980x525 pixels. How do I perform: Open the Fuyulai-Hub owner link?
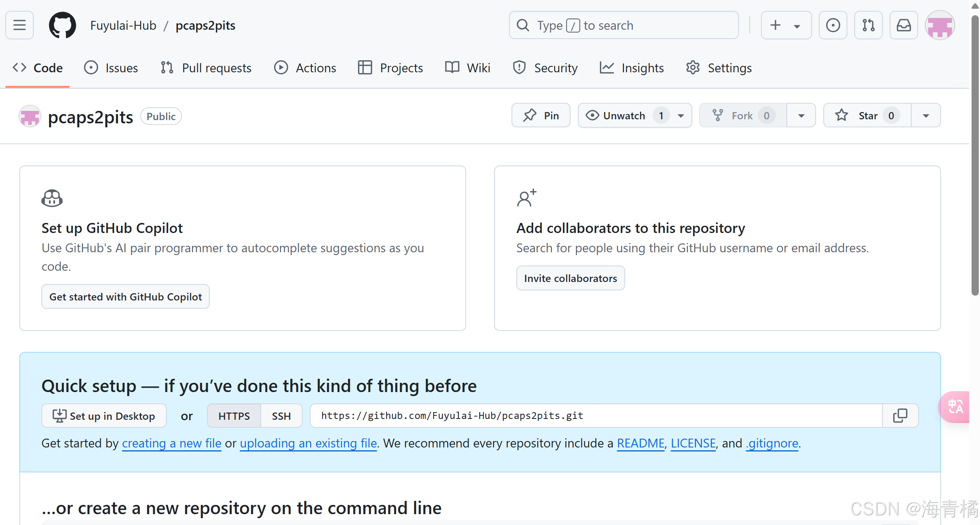coord(123,25)
